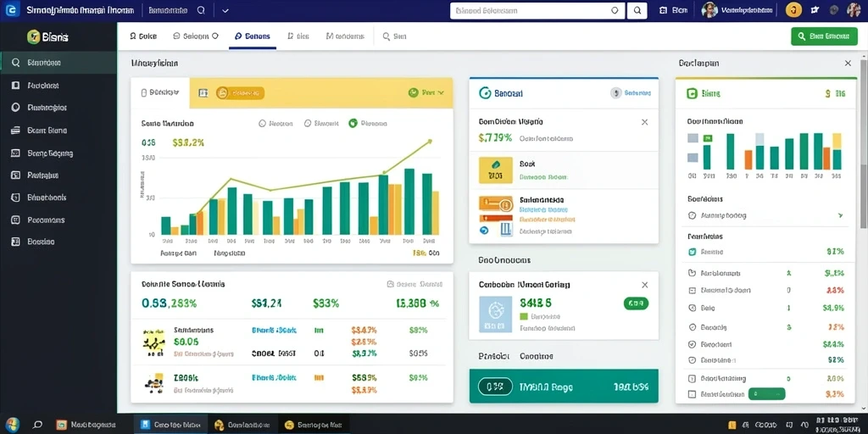
Task: Click into the search field in the top bar
Action: pos(537,10)
